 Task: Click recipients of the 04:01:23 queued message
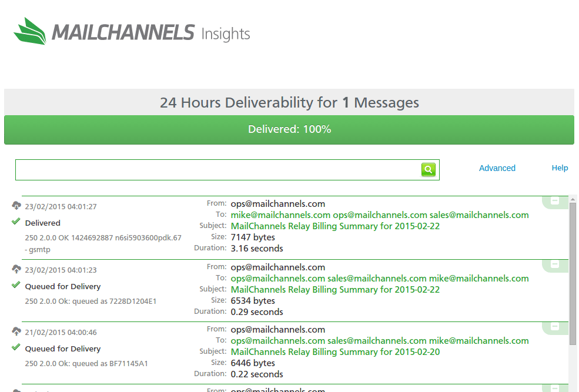(380, 279)
